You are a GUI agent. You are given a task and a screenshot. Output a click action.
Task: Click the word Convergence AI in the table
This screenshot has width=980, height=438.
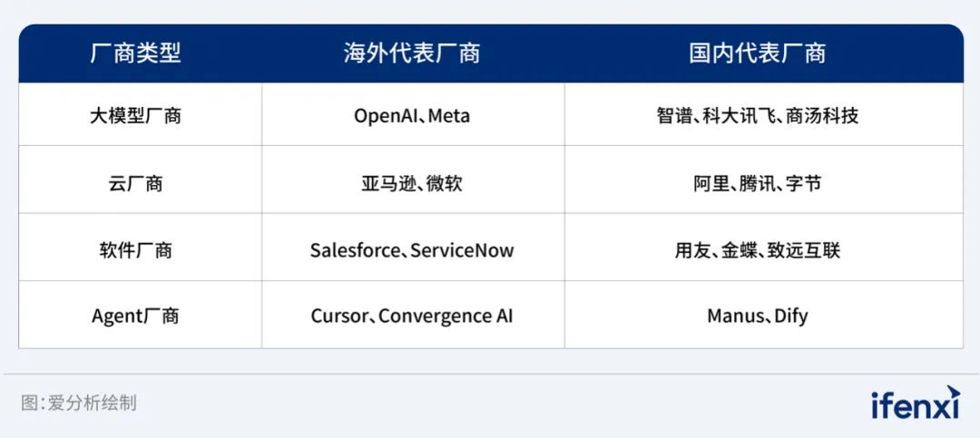tap(446, 316)
